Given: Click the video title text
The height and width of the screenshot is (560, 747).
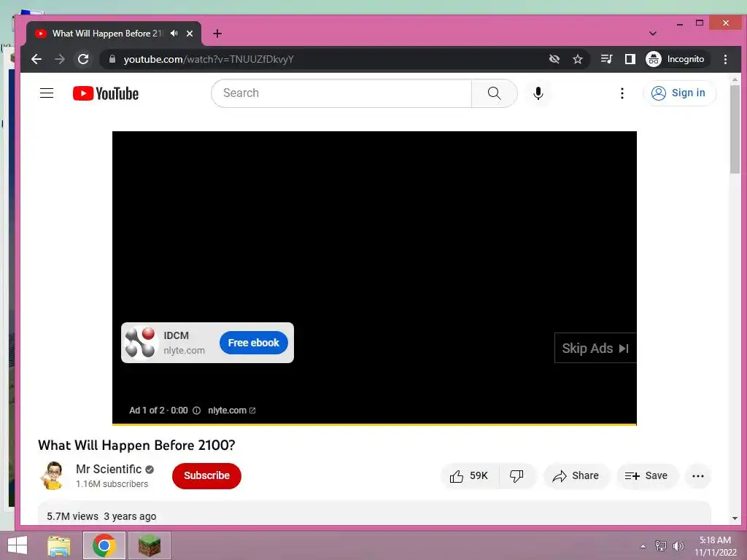Looking at the screenshot, I should 136,446.
